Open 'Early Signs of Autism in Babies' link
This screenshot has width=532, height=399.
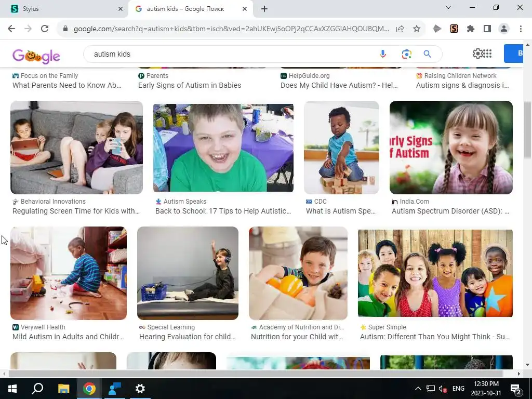pyautogui.click(x=190, y=85)
